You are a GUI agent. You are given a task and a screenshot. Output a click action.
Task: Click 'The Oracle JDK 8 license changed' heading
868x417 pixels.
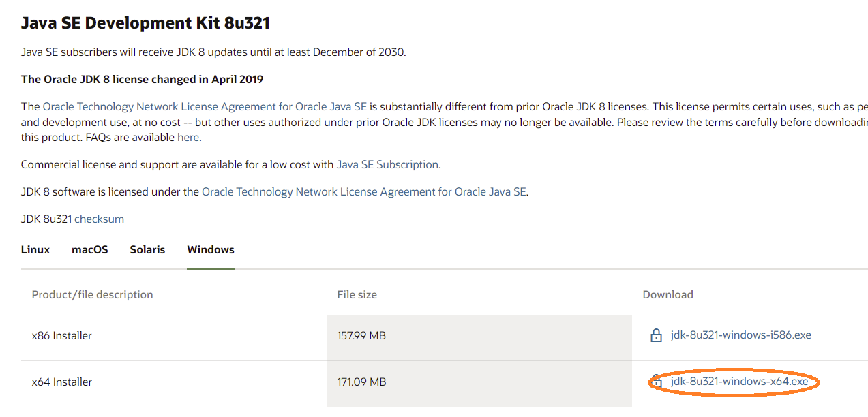pyautogui.click(x=142, y=79)
